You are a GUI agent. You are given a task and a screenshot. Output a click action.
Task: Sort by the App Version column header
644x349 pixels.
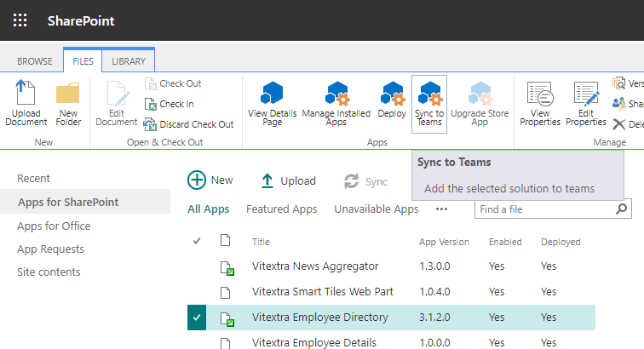[444, 242]
